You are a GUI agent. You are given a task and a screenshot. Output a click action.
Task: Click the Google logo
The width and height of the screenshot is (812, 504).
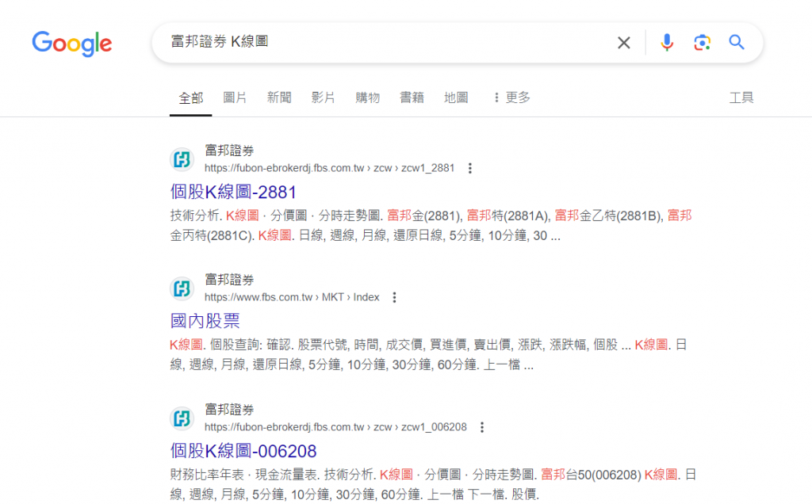[x=72, y=44]
